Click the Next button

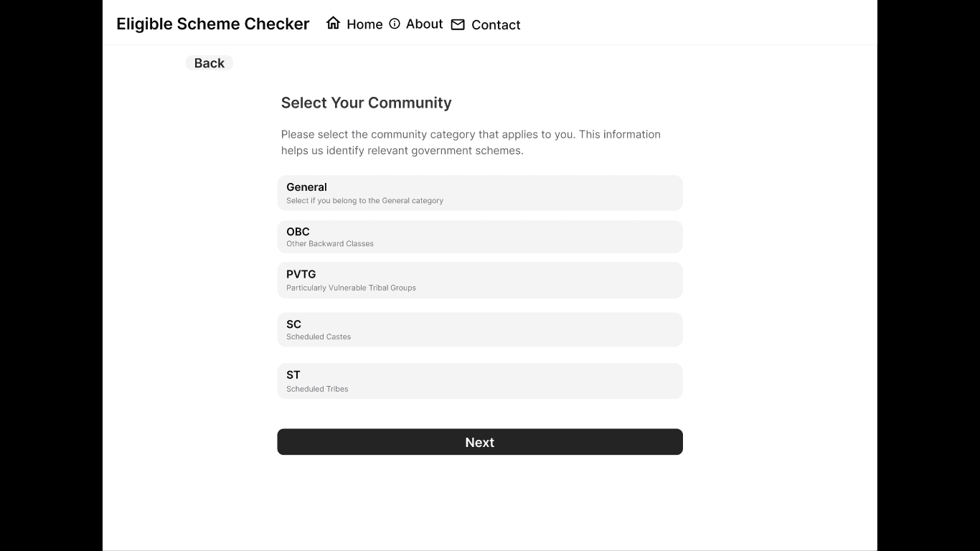pyautogui.click(x=479, y=442)
